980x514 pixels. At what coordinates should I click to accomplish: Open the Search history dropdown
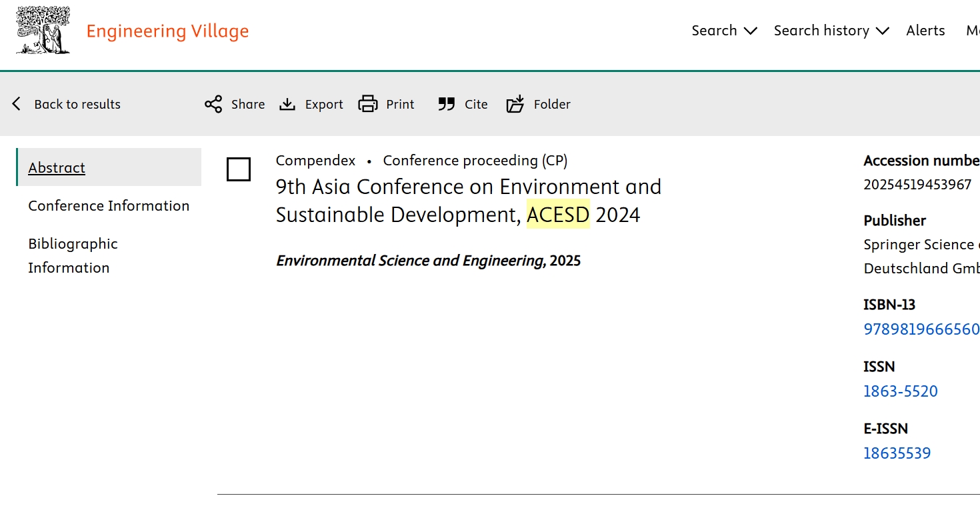coord(831,31)
